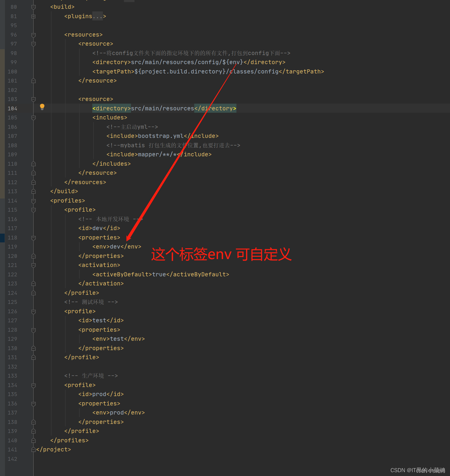Expand the folded plugins block at line 81
This screenshot has height=476, width=450.
(33, 16)
